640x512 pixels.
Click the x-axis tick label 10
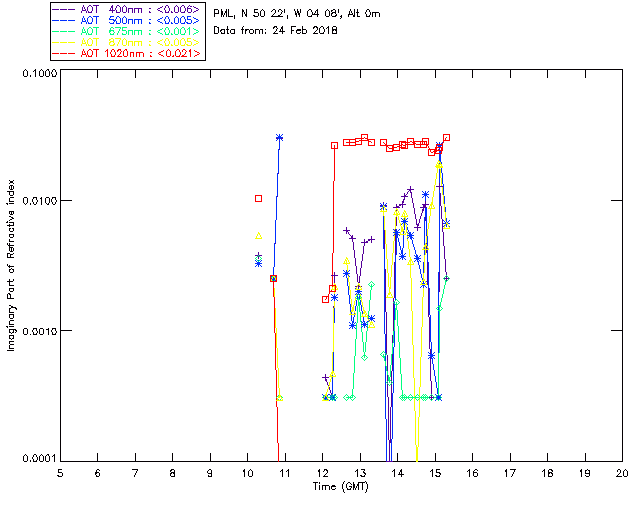click(x=247, y=473)
